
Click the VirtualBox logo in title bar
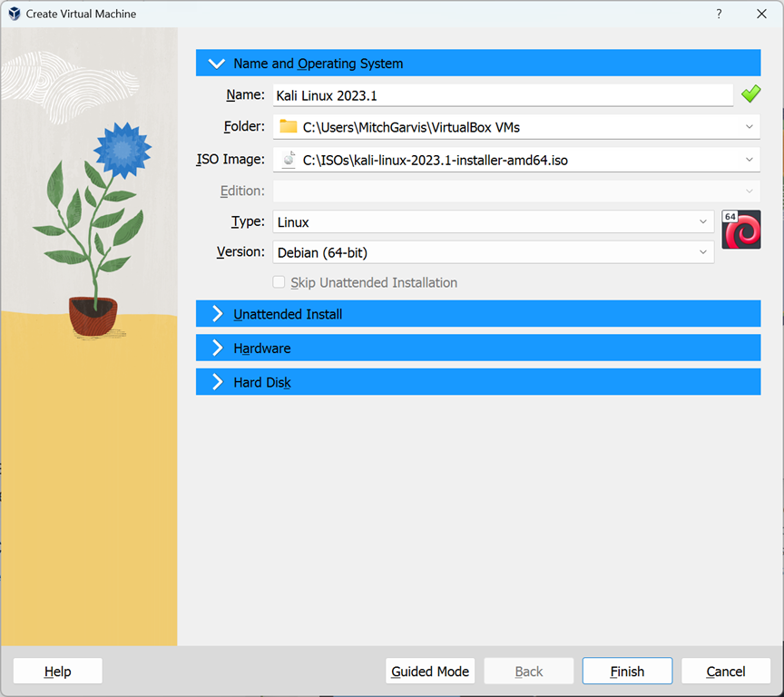pos(14,14)
